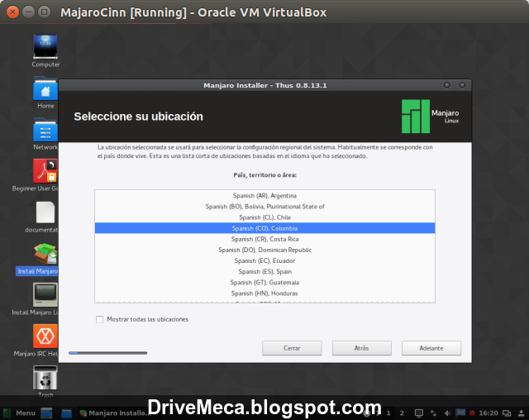
Task: Open the clock showing 16:20
Action: point(488,413)
